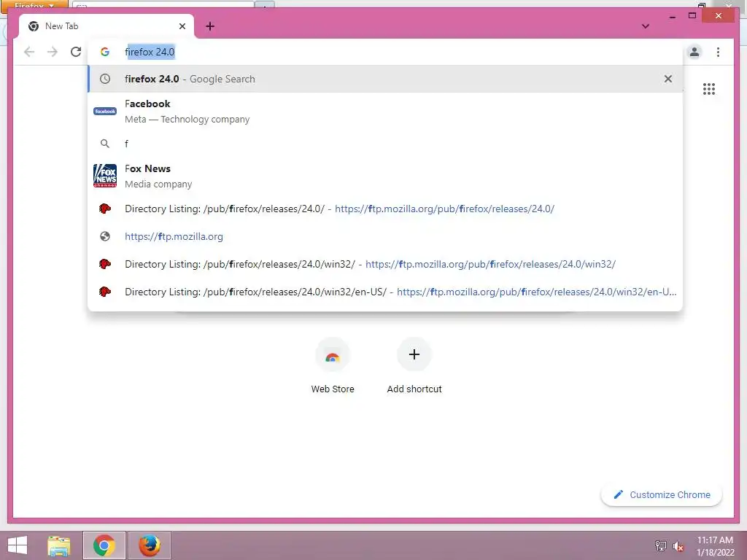Open the https://ftp.mozilla.org suggestion
This screenshot has width=747, height=560.
click(385, 237)
